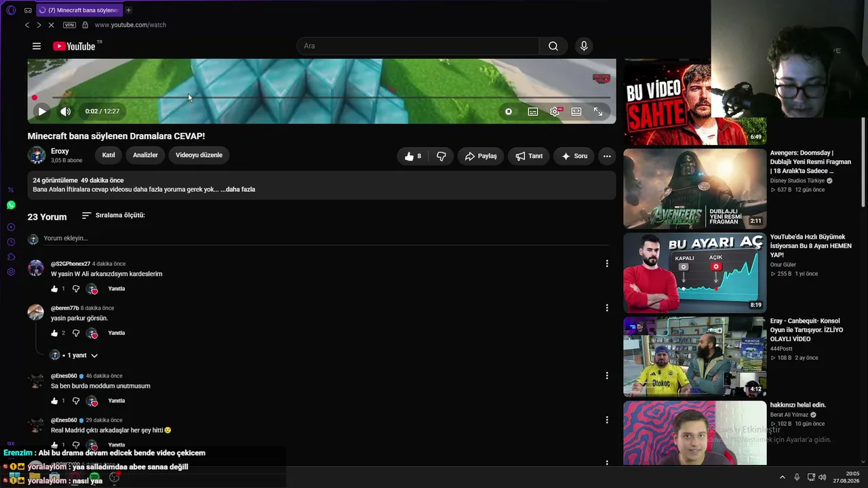Click the Tanıt promote button
Viewport: 868px width, 488px height.
(529, 156)
